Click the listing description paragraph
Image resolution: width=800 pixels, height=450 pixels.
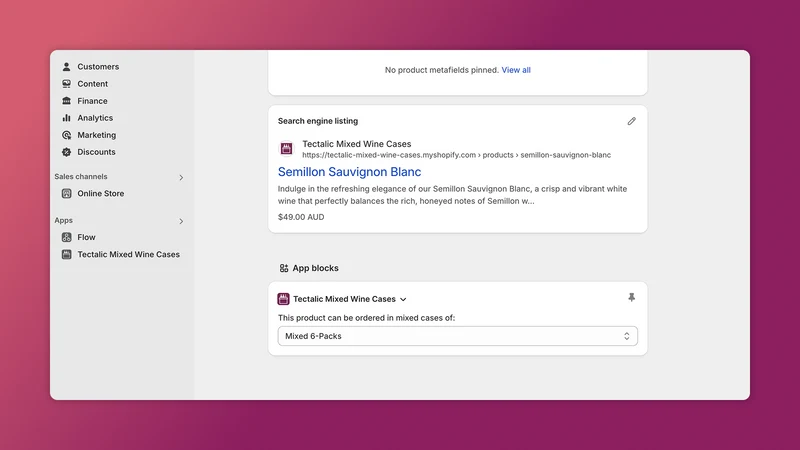(x=453, y=195)
